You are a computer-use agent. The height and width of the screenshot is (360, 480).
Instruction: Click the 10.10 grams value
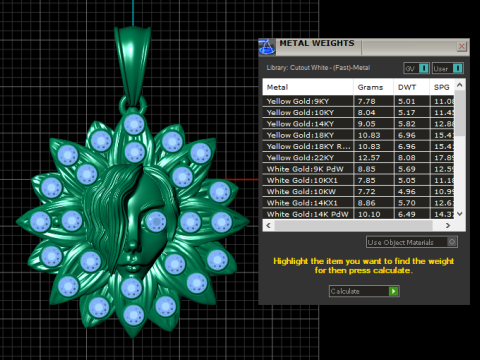coord(369,214)
